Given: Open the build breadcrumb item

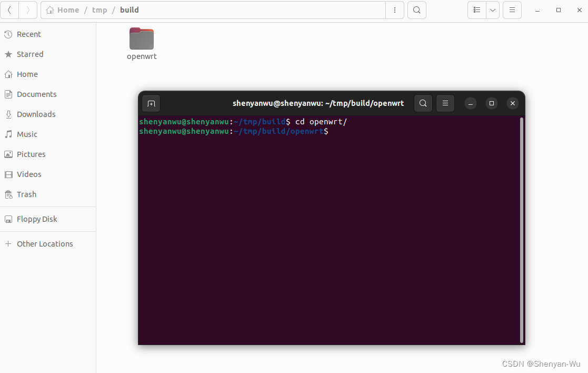Looking at the screenshot, I should pyautogui.click(x=129, y=9).
